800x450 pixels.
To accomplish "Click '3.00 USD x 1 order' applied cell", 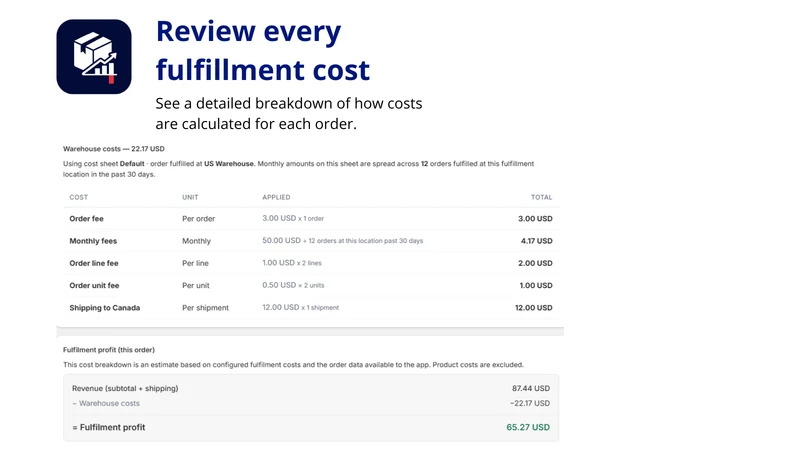I will pyautogui.click(x=293, y=218).
